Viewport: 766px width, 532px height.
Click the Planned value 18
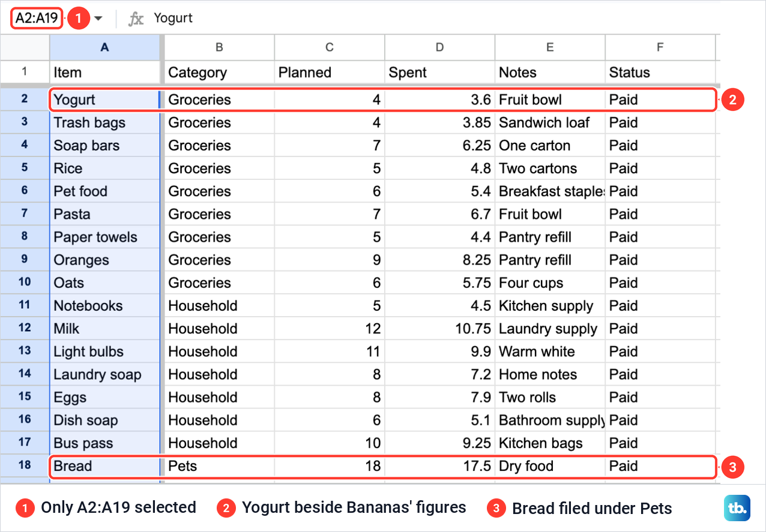point(330,466)
